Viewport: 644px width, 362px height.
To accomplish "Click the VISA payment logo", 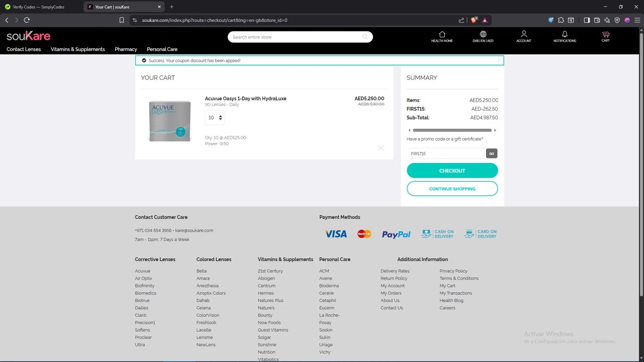I will click(336, 234).
